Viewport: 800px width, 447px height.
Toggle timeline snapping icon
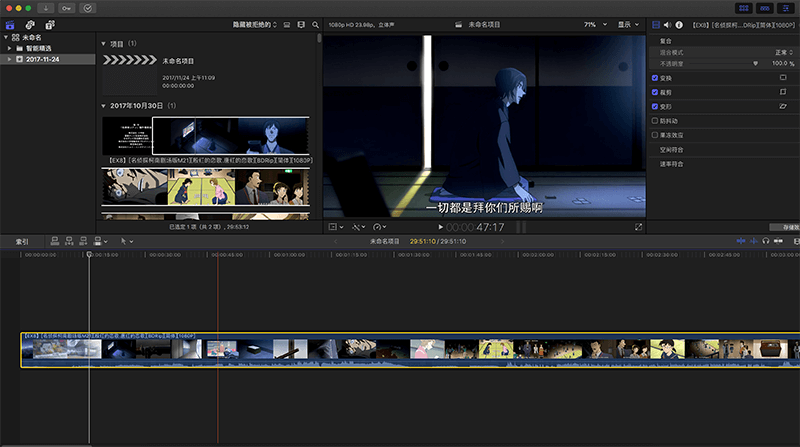[x=779, y=241]
